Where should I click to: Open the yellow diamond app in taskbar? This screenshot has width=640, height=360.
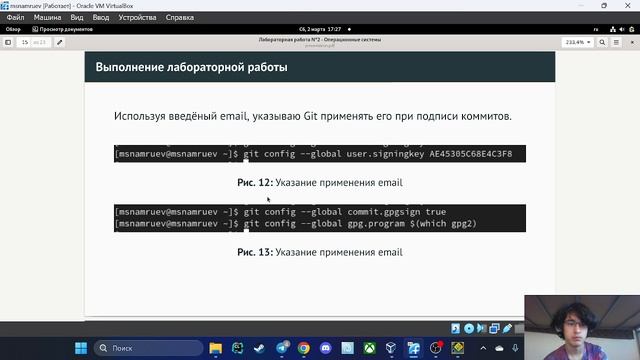458,348
